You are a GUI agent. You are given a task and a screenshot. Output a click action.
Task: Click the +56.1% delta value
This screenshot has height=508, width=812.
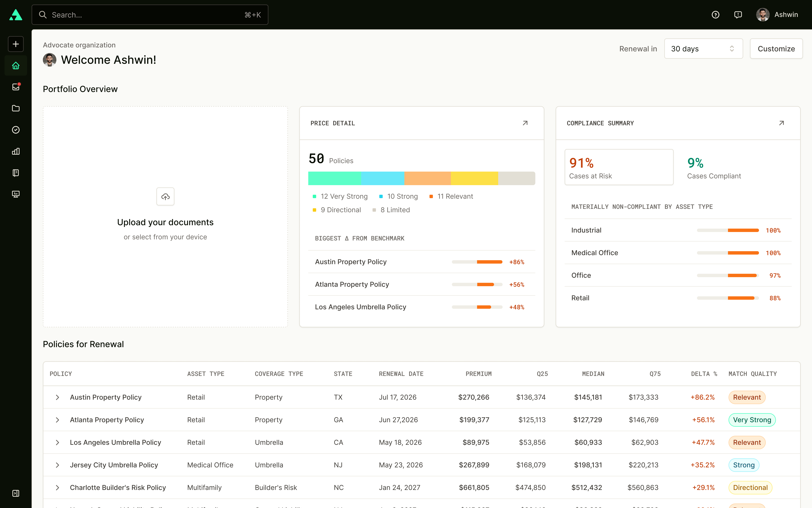pyautogui.click(x=703, y=420)
